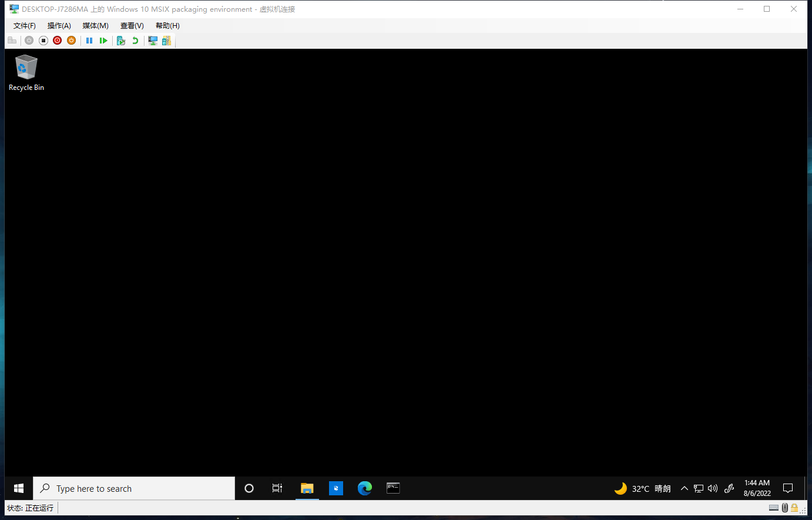Screen dimensions: 812x520
Task: Click the green Revert arrow icon
Action: (x=135, y=41)
